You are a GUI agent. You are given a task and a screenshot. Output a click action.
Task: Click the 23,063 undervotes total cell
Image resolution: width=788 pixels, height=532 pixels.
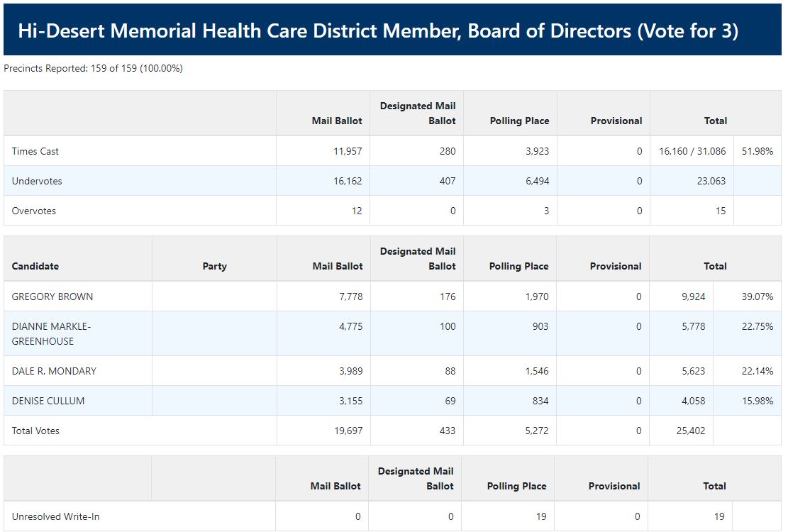[711, 181]
